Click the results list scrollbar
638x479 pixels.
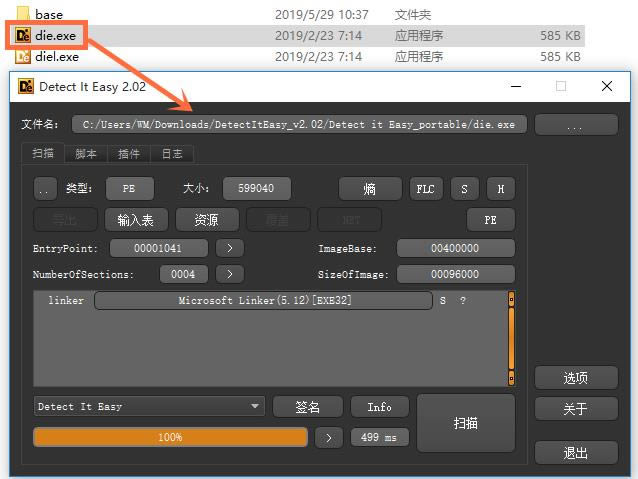[511, 338]
